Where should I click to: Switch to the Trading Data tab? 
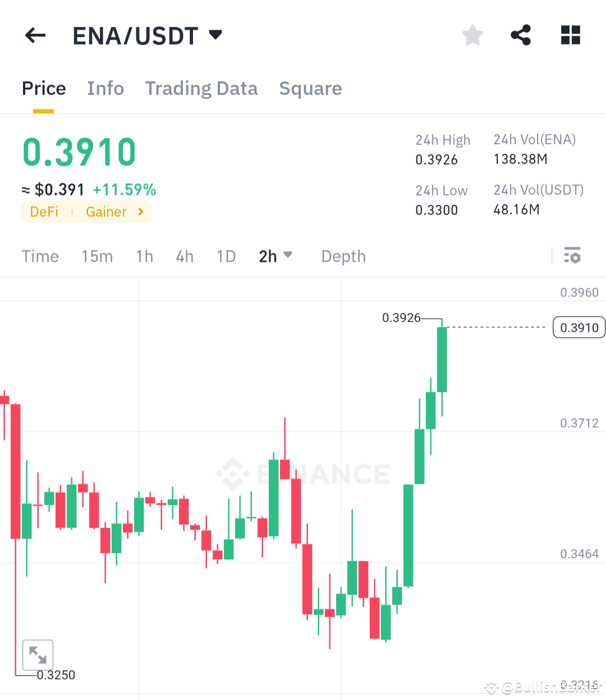[201, 89]
